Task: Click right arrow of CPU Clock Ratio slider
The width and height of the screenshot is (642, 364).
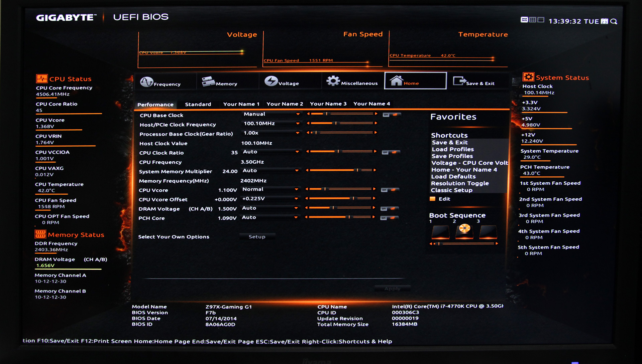Action: [376, 151]
